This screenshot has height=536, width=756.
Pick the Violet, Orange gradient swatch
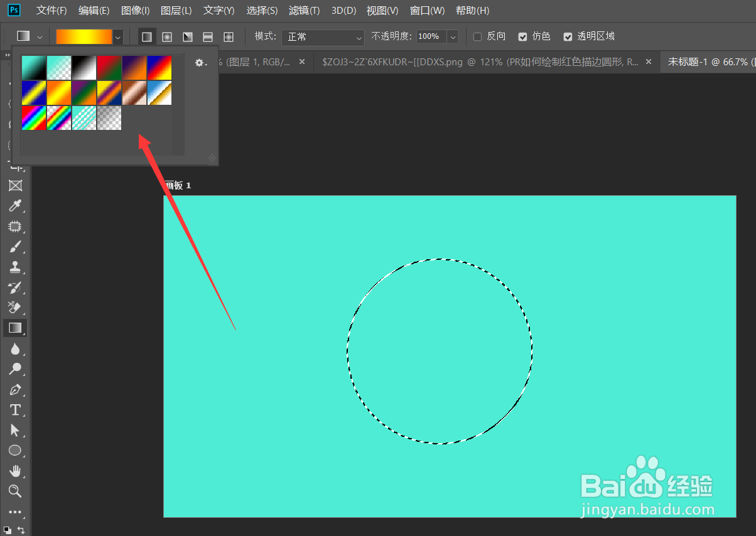pyautogui.click(x=134, y=68)
